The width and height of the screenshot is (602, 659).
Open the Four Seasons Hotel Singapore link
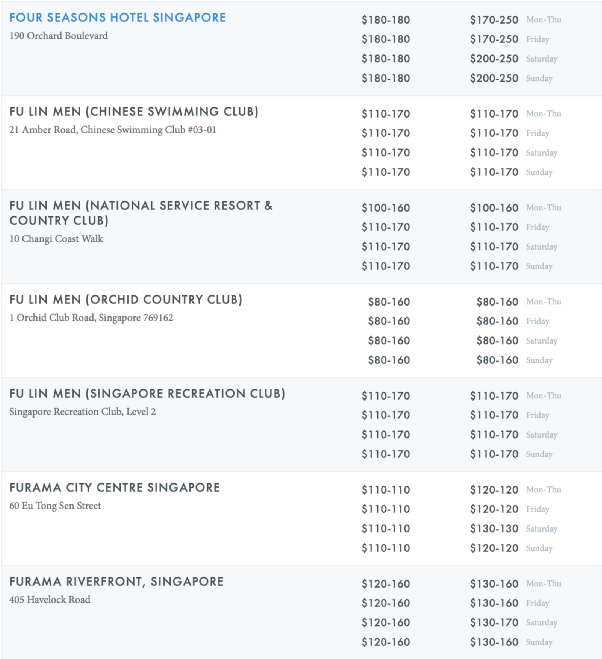pyautogui.click(x=117, y=18)
